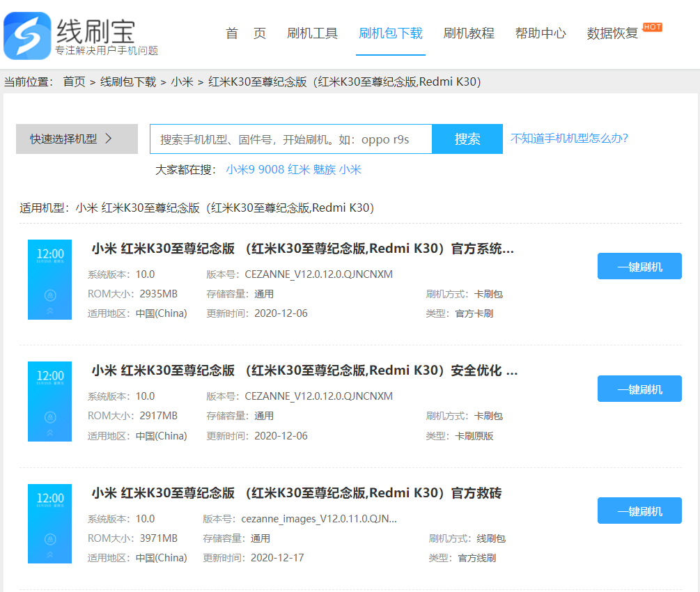Screen dimensions: 700x592
Task: Open 帮助中心 page
Action: [x=540, y=33]
